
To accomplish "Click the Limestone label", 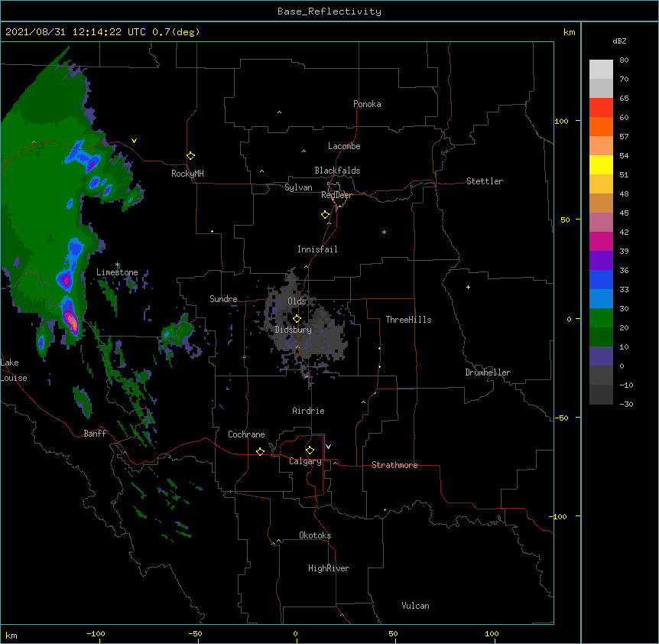I will coord(117,272).
